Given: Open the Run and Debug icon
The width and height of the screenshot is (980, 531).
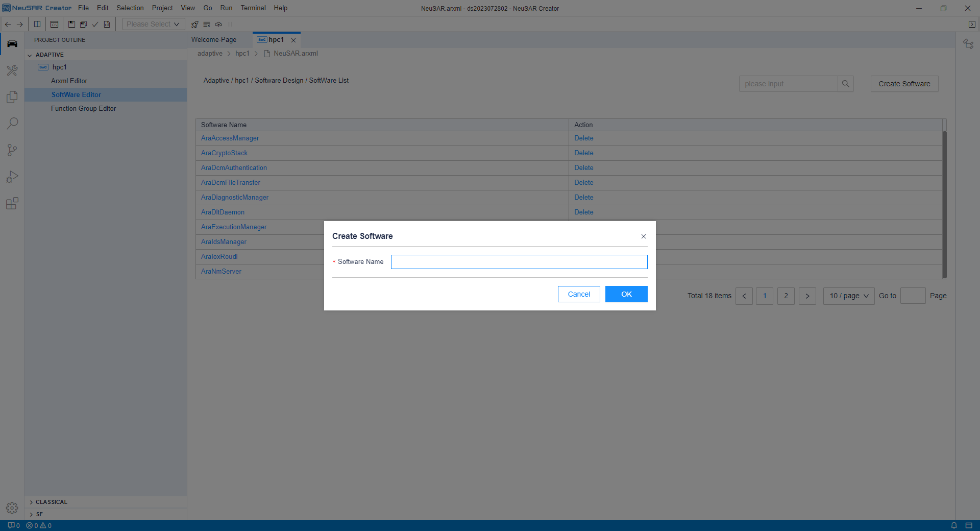Looking at the screenshot, I should click(12, 177).
